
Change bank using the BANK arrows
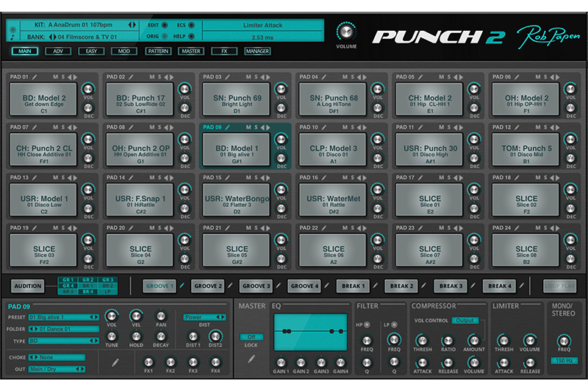click(53, 37)
